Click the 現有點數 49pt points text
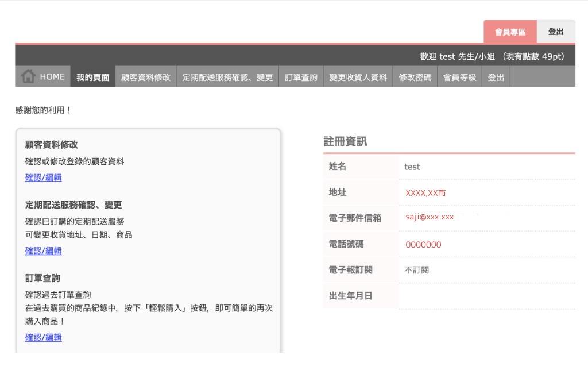Image resolution: width=588 pixels, height=374 pixels. 533,56
